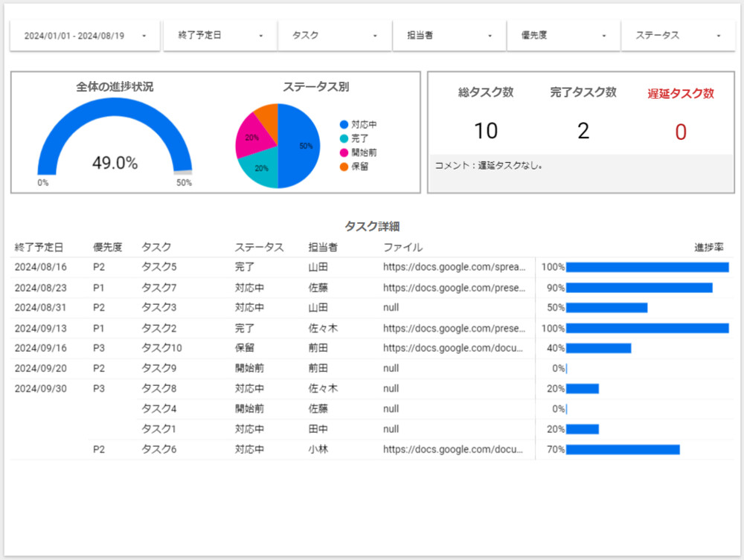Image resolution: width=744 pixels, height=560 pixels.
Task: Click the orange 保留 legend dot
Action: tap(344, 167)
